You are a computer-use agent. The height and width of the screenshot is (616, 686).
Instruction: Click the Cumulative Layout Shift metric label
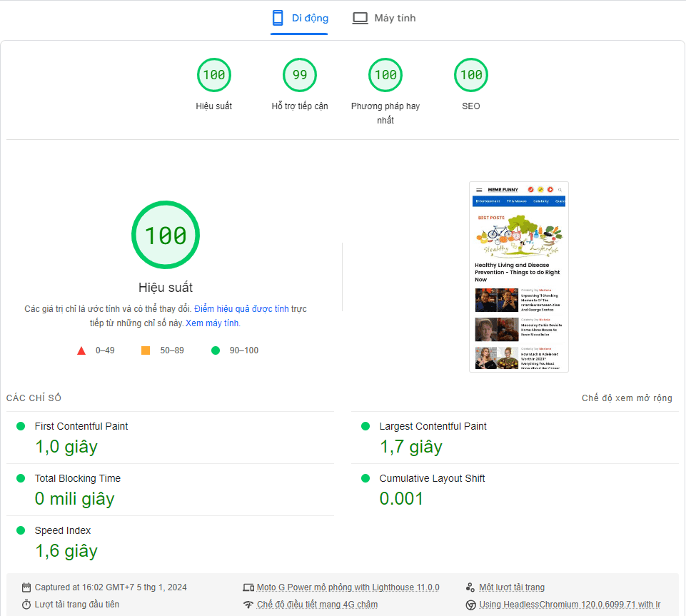(433, 478)
